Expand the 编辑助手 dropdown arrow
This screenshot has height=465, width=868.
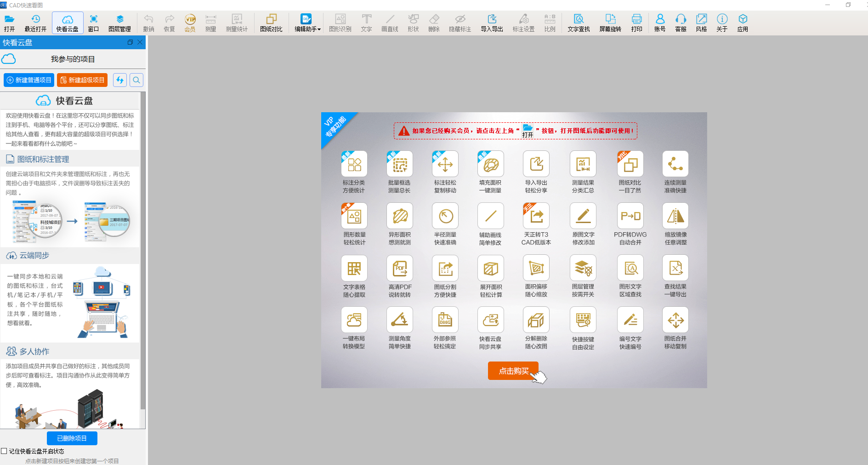[x=319, y=29]
